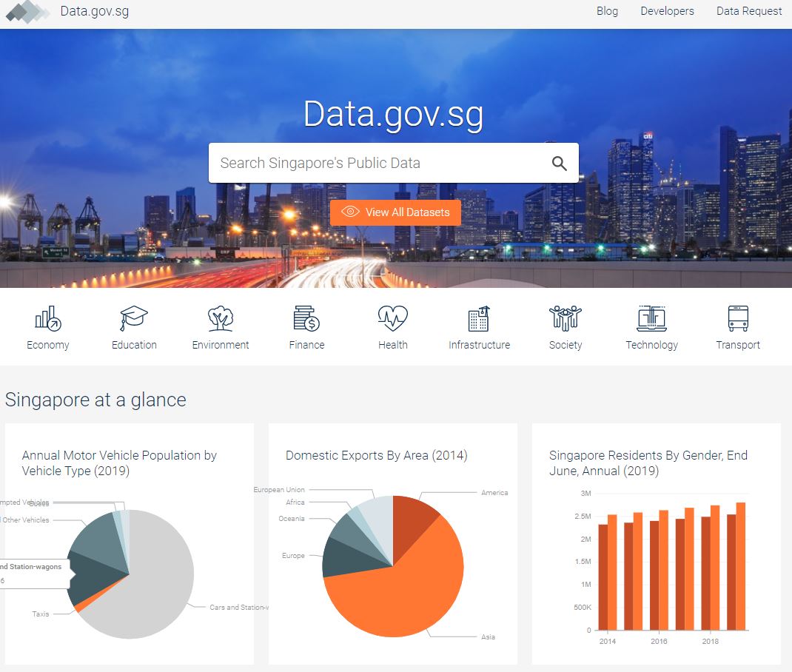Open Domestic Exports By Area chart title
The width and height of the screenshot is (792, 672).
tap(376, 455)
